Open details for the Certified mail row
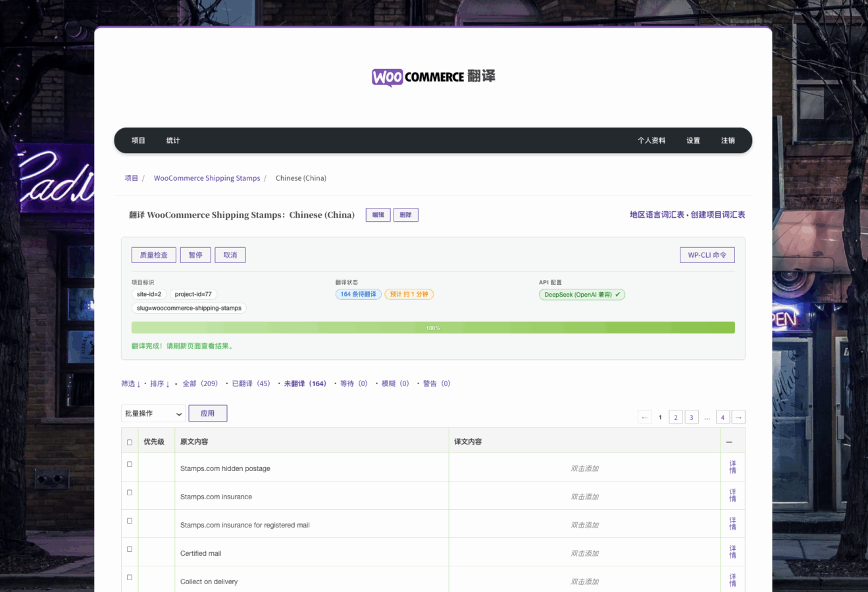Screen dimensions: 868x592 [x=732, y=553]
